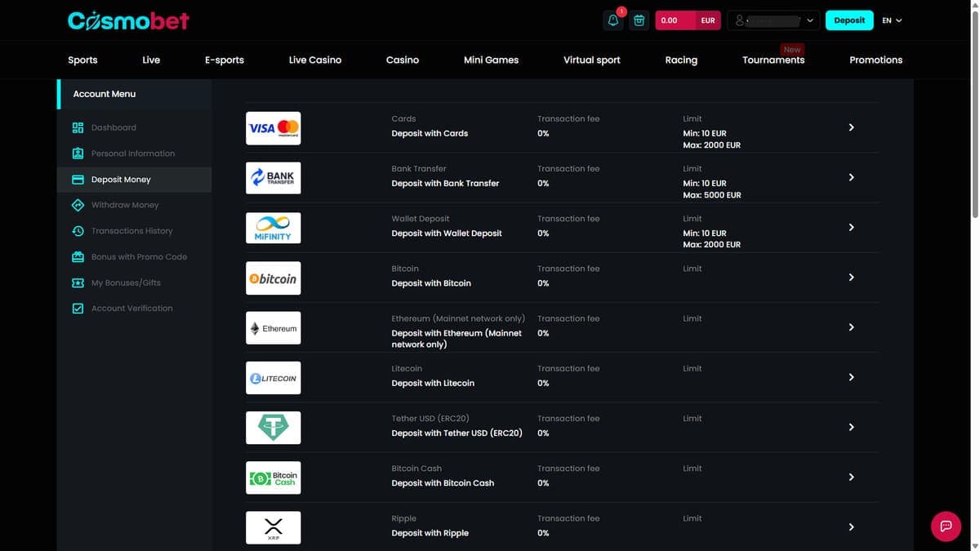This screenshot has height=551, width=980.
Task: Open Tournaments page
Action: (x=773, y=60)
